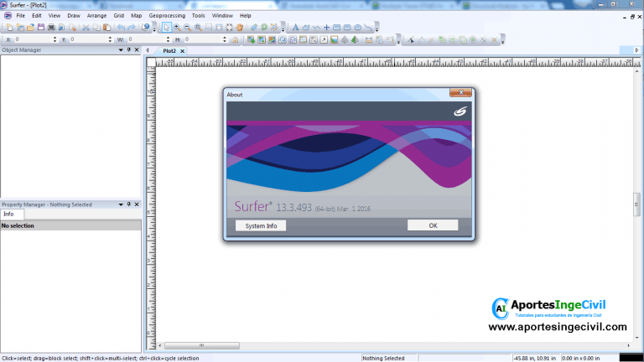This screenshot has height=362, width=644.
Task: Paste from the clipboard
Action: tap(106, 28)
